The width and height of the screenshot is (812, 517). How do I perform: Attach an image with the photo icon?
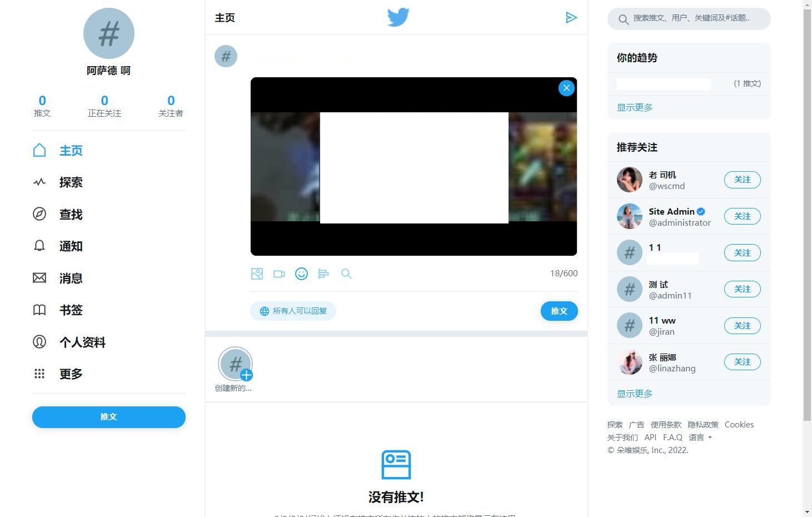pyautogui.click(x=257, y=274)
